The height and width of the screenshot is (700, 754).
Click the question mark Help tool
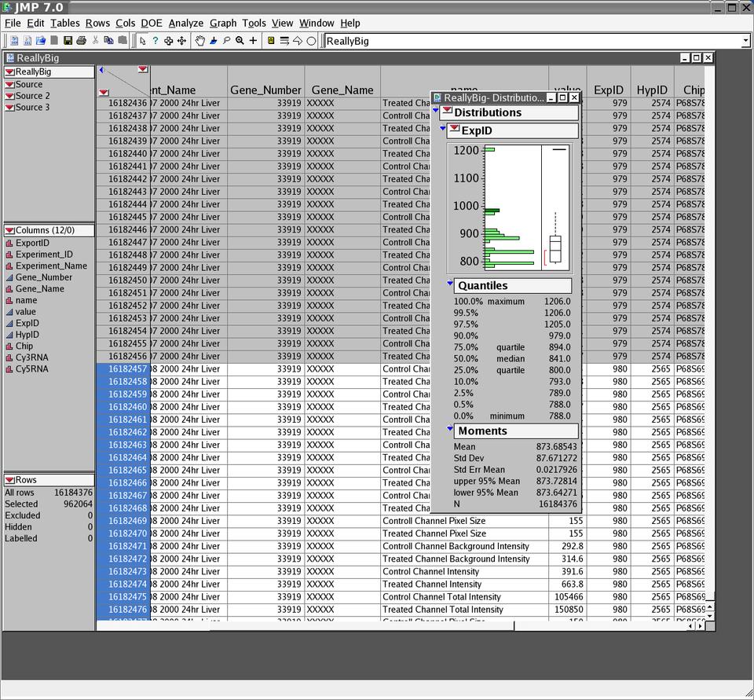pos(155,41)
